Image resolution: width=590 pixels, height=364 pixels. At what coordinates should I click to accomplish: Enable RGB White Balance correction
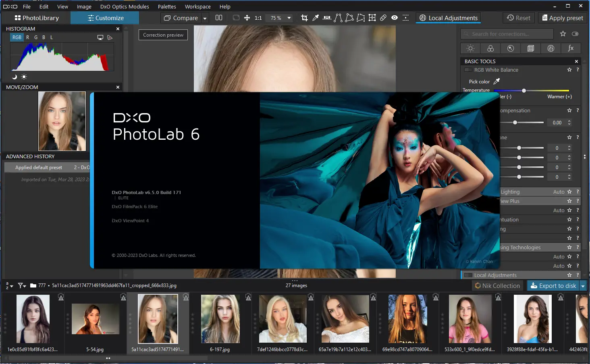tap(468, 70)
